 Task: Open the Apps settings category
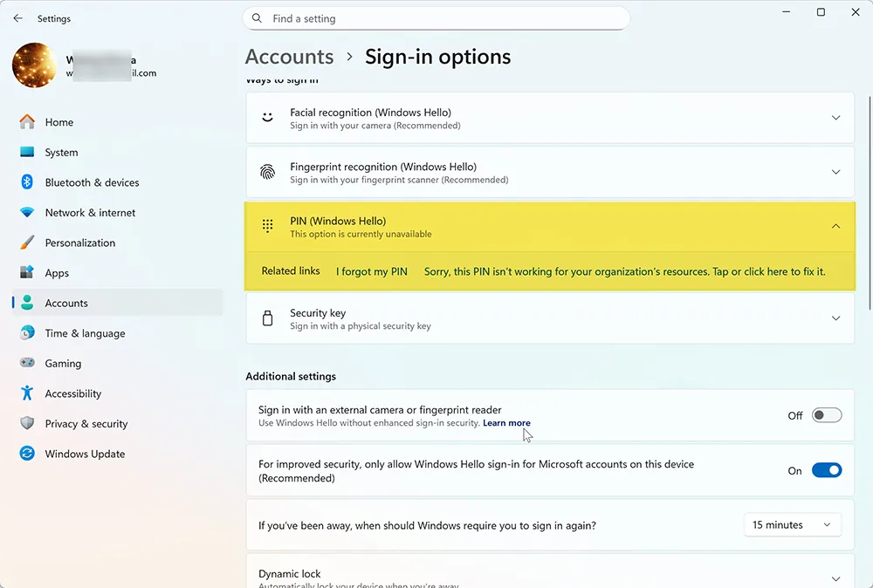tap(57, 273)
